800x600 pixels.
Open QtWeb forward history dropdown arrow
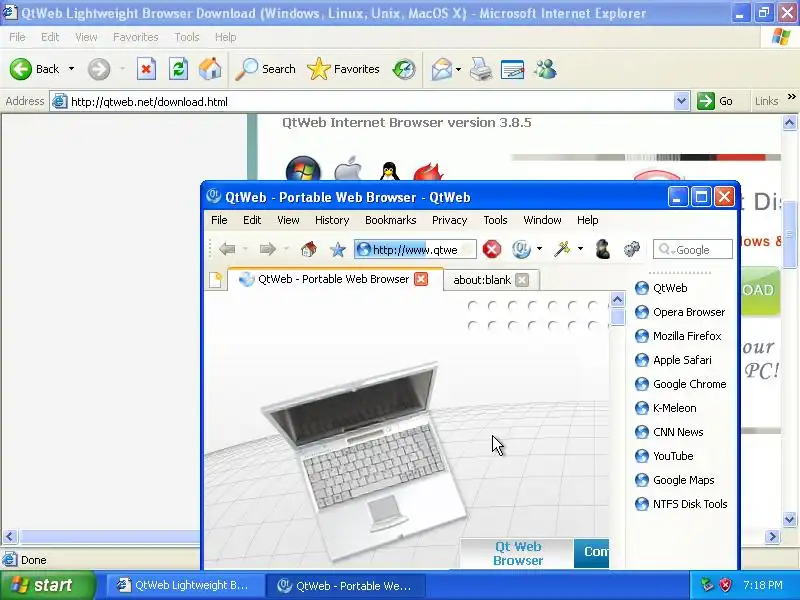point(286,249)
